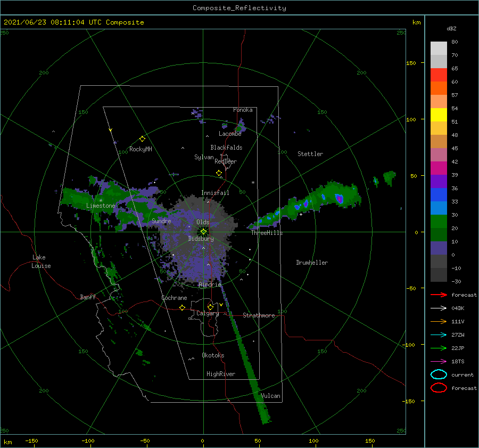Image resolution: width=479 pixels, height=448 pixels.
Task: Select the magenta 42 dBZ color swatch
Action: (439, 168)
